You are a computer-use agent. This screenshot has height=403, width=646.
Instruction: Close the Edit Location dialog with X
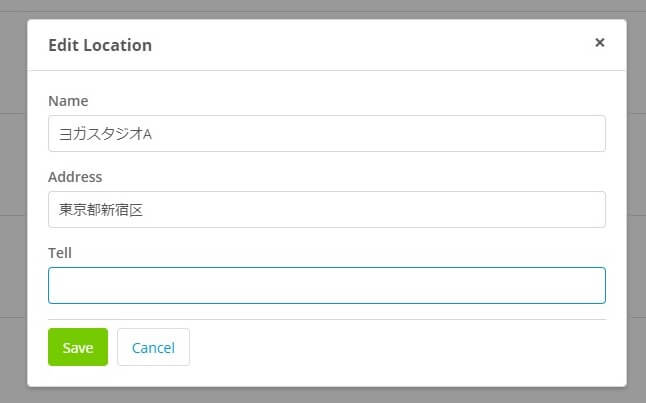pos(599,42)
